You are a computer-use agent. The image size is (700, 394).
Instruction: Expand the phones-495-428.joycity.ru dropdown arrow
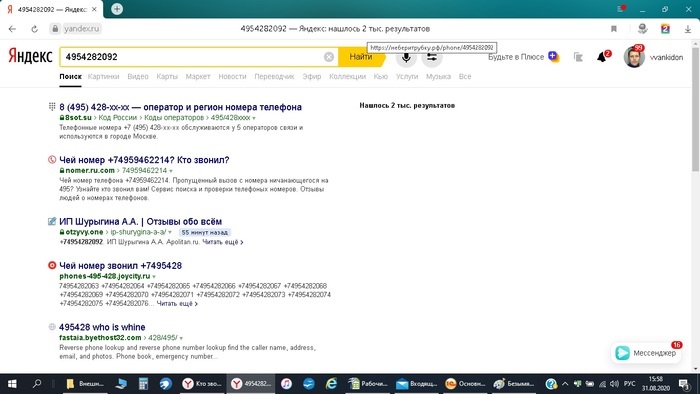(x=154, y=277)
